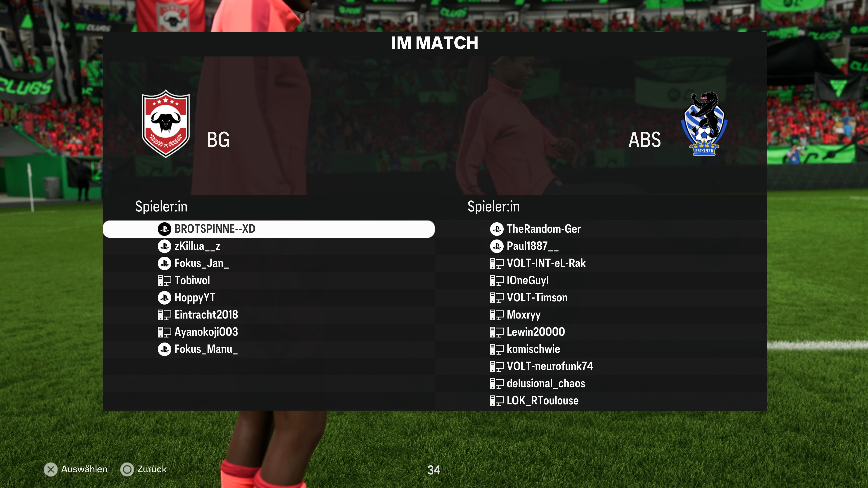Click PC platform icon beside VOLT-INT-eL-Rak
Viewport: 868px width, 488px height.
[x=497, y=263]
